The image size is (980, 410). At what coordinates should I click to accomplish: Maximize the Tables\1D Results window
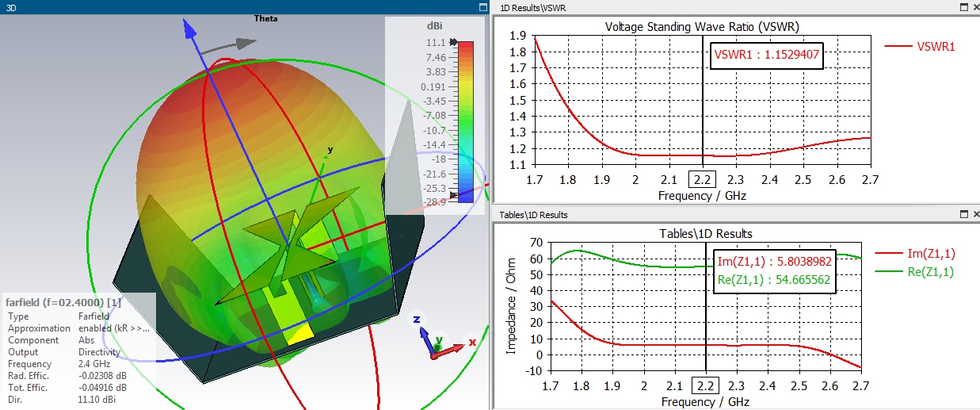click(x=963, y=214)
